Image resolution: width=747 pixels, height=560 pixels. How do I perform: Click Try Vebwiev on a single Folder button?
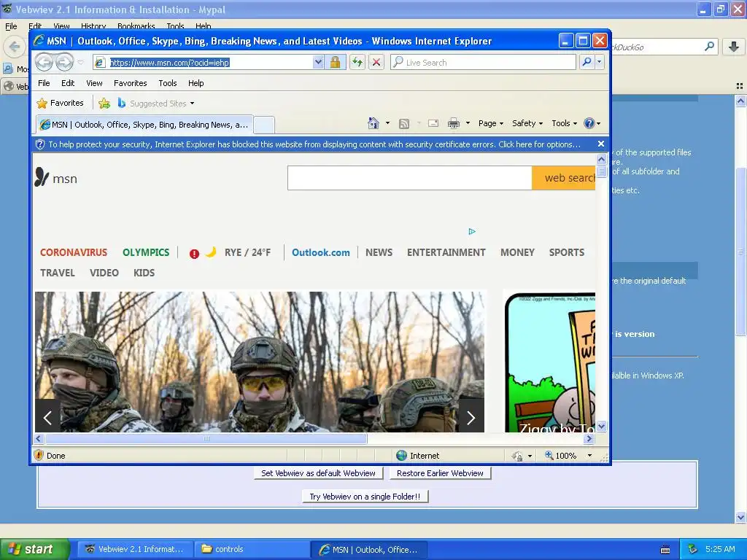point(365,497)
